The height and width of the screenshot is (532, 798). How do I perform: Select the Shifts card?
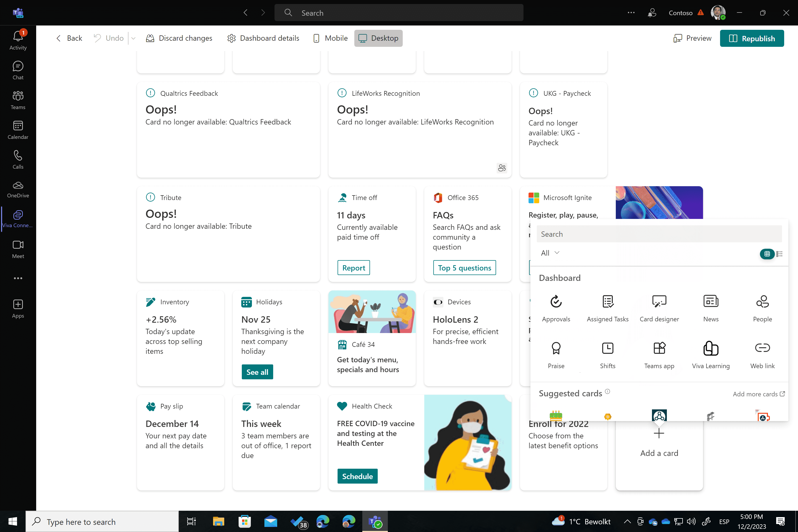pyautogui.click(x=607, y=355)
